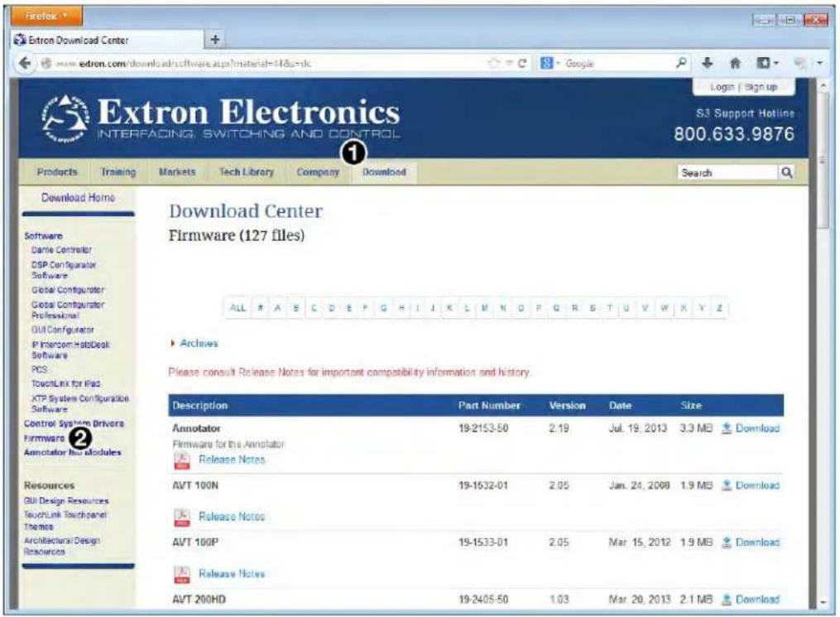Open the Products menu
Image resolution: width=840 pixels, height=617 pixels.
57,172
